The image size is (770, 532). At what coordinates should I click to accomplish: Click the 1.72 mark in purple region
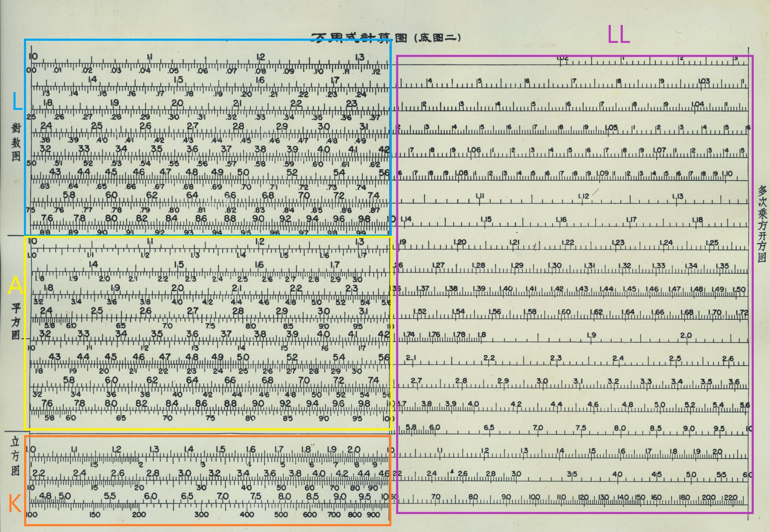pos(742,313)
